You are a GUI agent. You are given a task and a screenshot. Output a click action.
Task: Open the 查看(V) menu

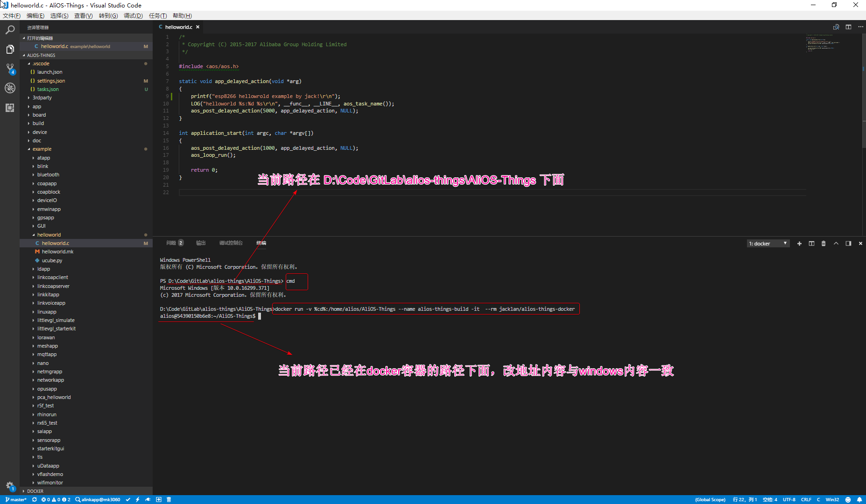click(84, 16)
